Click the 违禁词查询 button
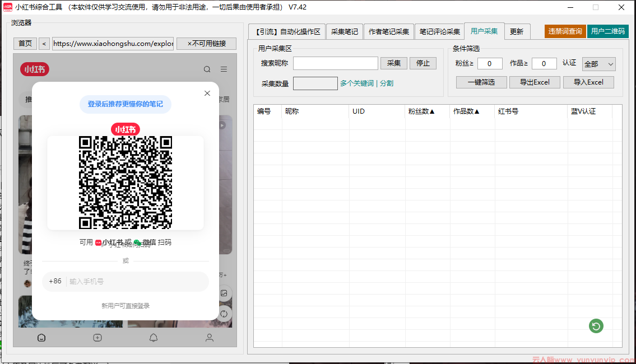 [x=565, y=31]
